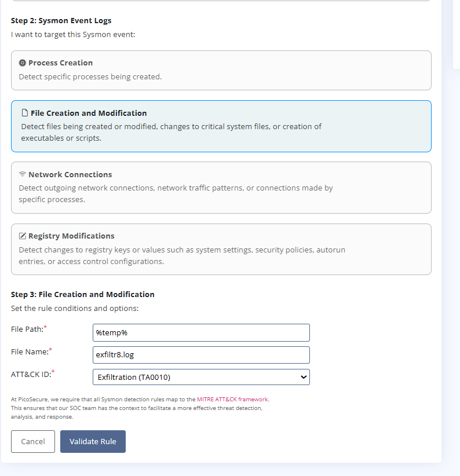Click the ATT&CK ID label
Image resolution: width=460 pixels, height=476 pixels.
click(30, 374)
